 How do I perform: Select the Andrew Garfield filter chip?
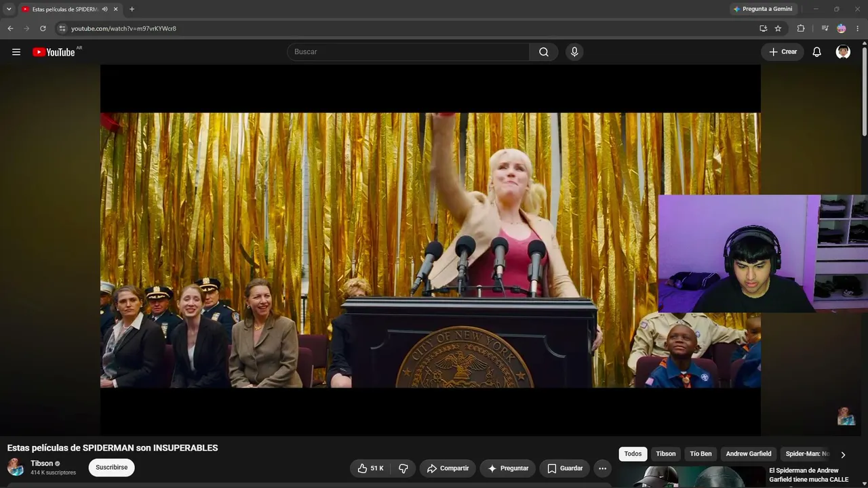(x=749, y=454)
